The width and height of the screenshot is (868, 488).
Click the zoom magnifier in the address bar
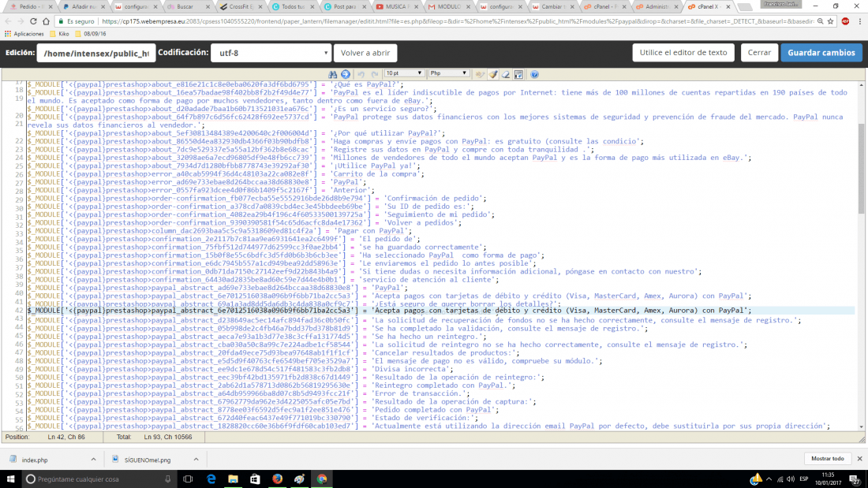pyautogui.click(x=821, y=21)
